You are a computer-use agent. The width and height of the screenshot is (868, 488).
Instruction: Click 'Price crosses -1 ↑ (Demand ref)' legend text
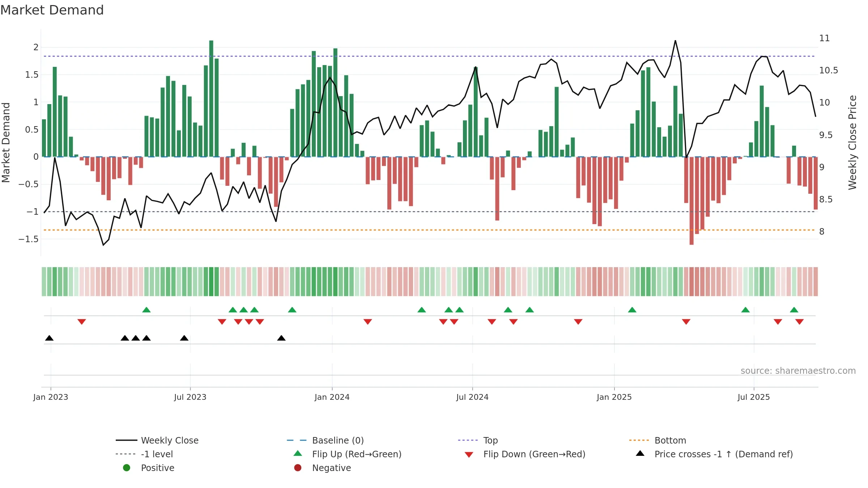pyautogui.click(x=724, y=454)
